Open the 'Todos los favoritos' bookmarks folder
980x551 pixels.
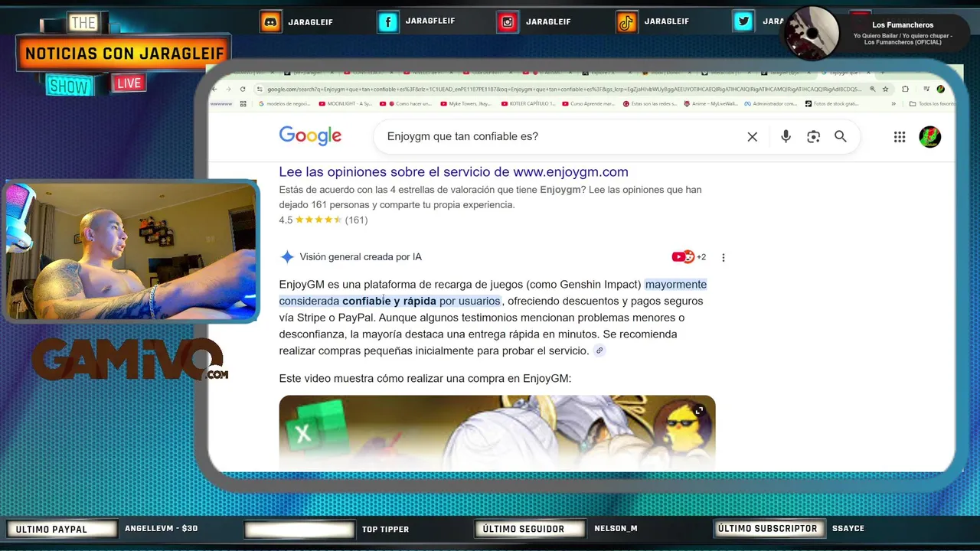tap(933, 104)
